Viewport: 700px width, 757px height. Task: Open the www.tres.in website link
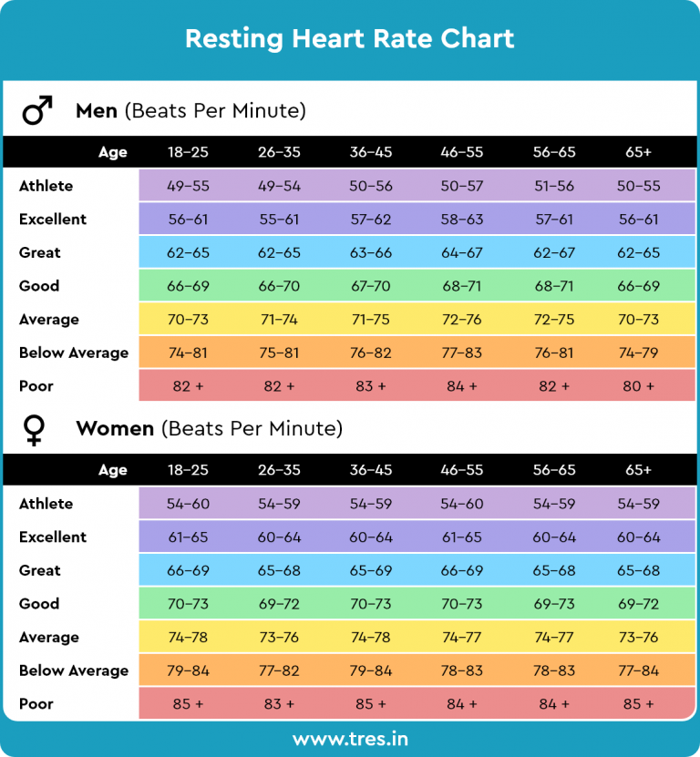tap(350, 737)
